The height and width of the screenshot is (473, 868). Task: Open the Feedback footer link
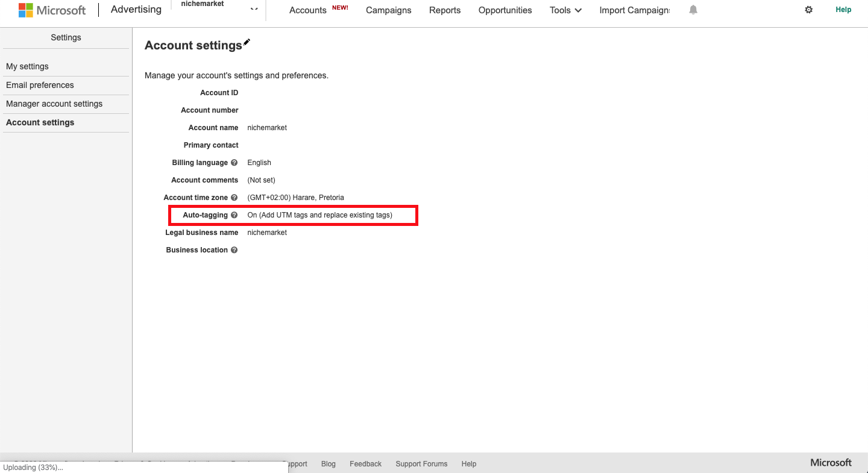tap(365, 464)
